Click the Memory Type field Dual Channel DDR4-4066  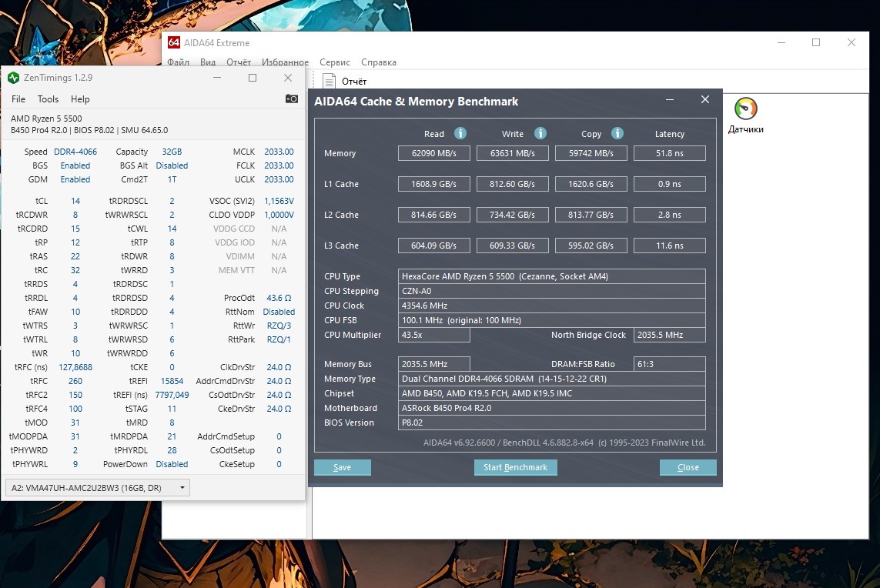552,379
